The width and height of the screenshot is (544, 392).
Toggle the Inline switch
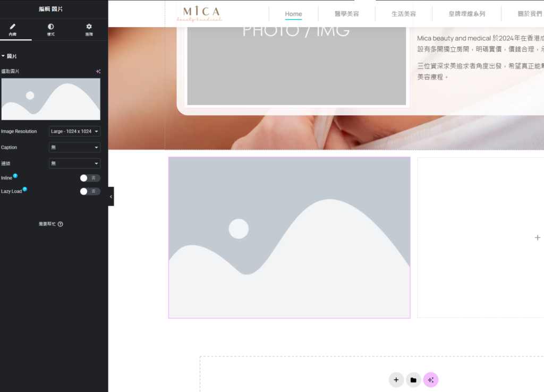click(90, 178)
